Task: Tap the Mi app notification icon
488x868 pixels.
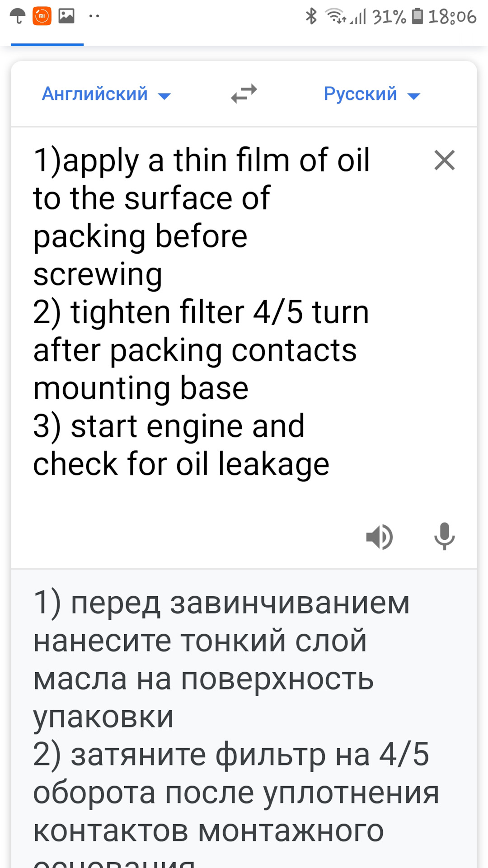Action: [42, 16]
